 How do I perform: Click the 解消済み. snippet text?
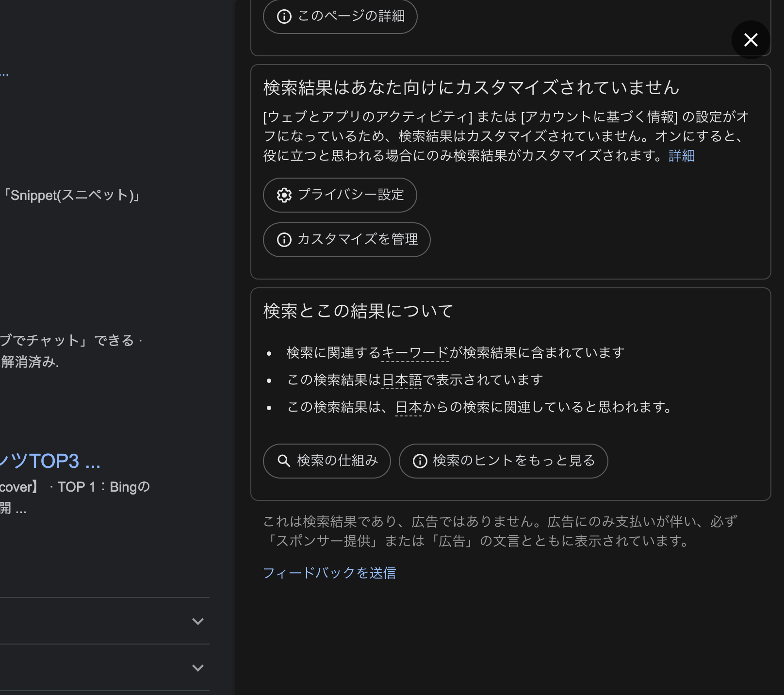(30, 362)
